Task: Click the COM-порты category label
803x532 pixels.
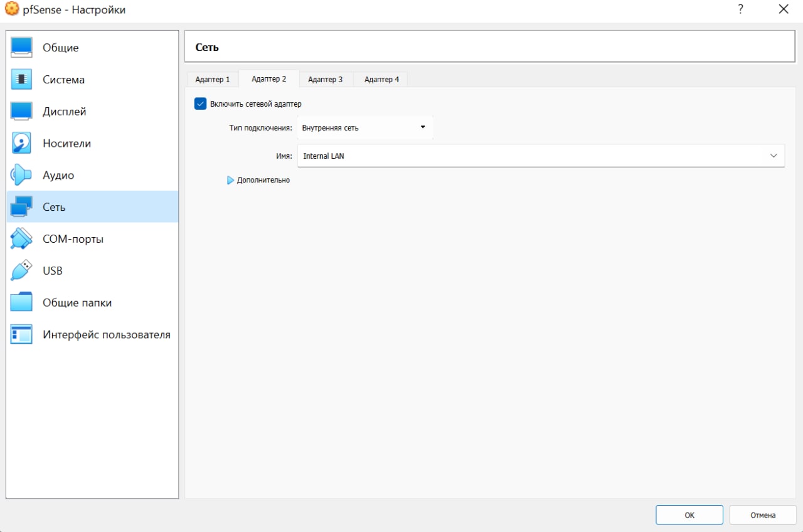Action: [73, 239]
